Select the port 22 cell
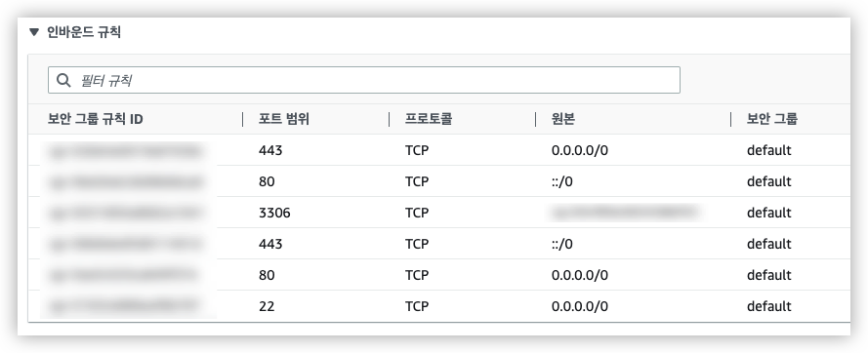 [267, 306]
